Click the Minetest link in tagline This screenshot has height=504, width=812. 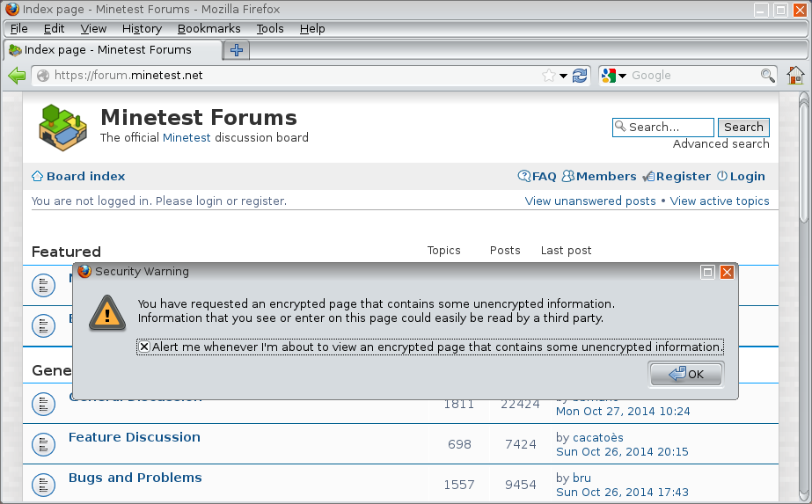click(x=187, y=138)
